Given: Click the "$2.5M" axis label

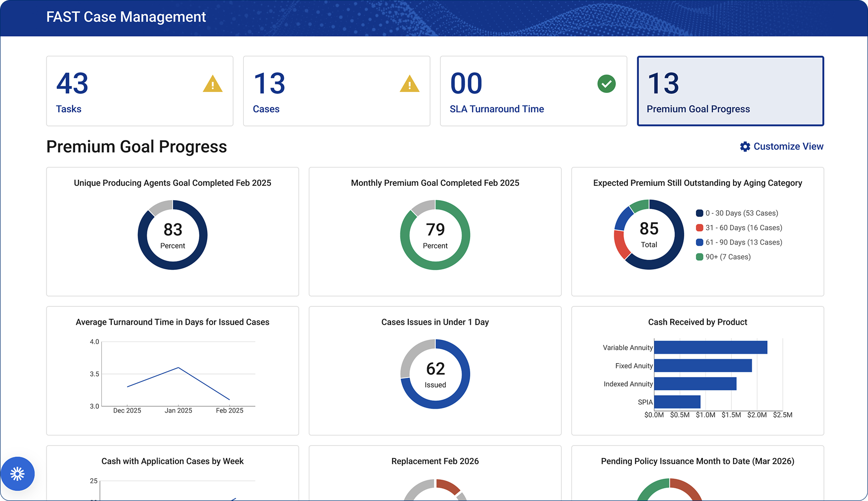Looking at the screenshot, I should (x=782, y=415).
